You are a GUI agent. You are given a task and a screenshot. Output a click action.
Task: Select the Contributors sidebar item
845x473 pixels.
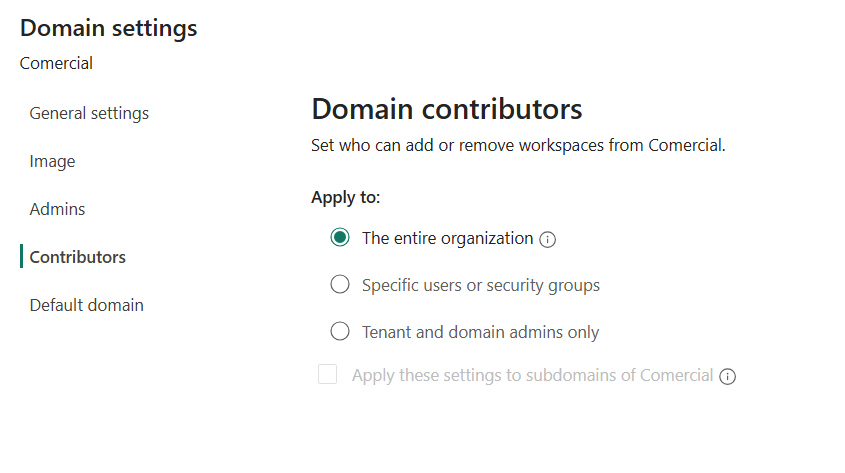[78, 257]
